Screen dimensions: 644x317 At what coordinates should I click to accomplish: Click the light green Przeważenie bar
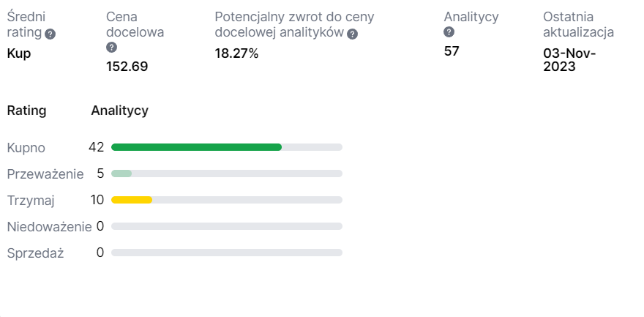pyautogui.click(x=121, y=174)
